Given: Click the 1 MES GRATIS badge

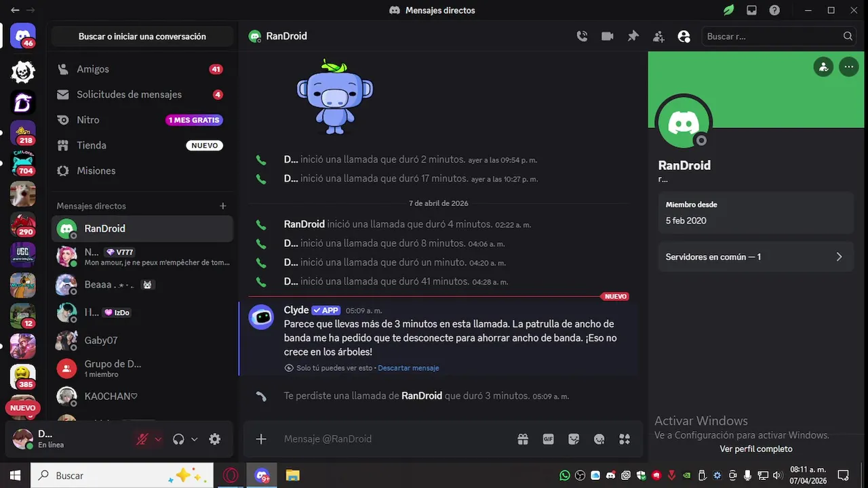Looking at the screenshot, I should (x=195, y=120).
